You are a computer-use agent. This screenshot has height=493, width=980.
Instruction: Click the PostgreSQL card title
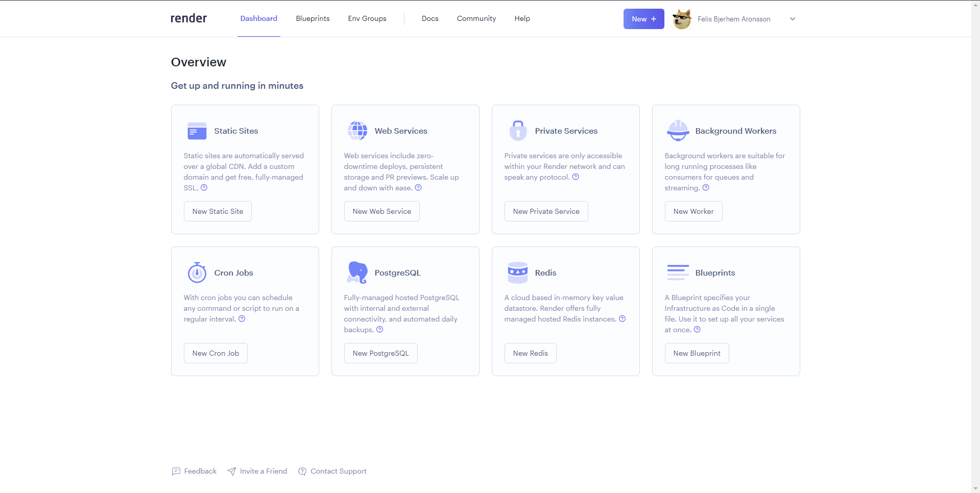(x=397, y=273)
